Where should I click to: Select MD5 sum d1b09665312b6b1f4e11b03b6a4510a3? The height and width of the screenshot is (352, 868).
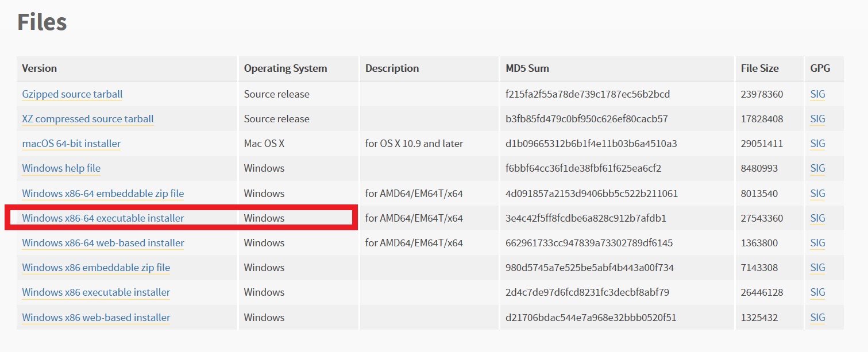click(x=591, y=144)
